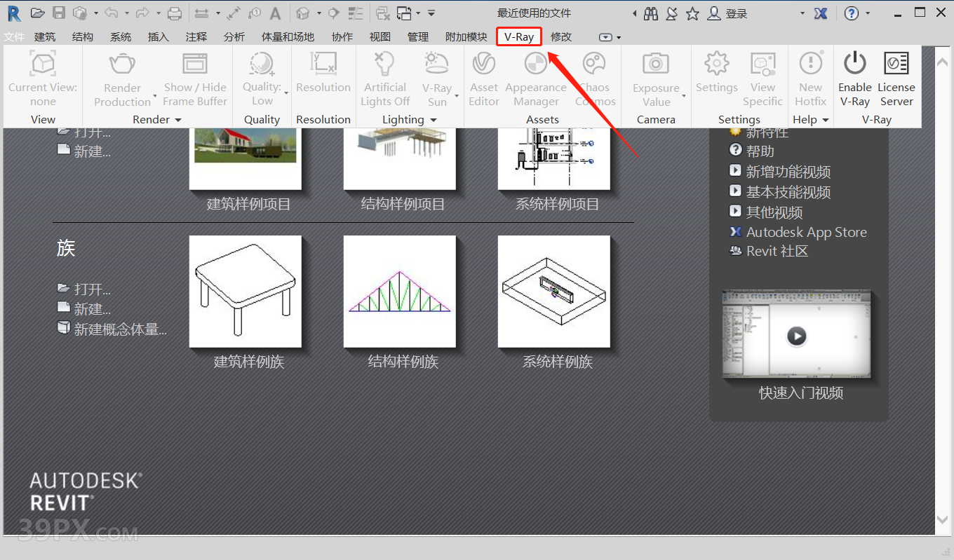The image size is (954, 560).
Task: Open the Appearance Manager
Action: point(536,78)
